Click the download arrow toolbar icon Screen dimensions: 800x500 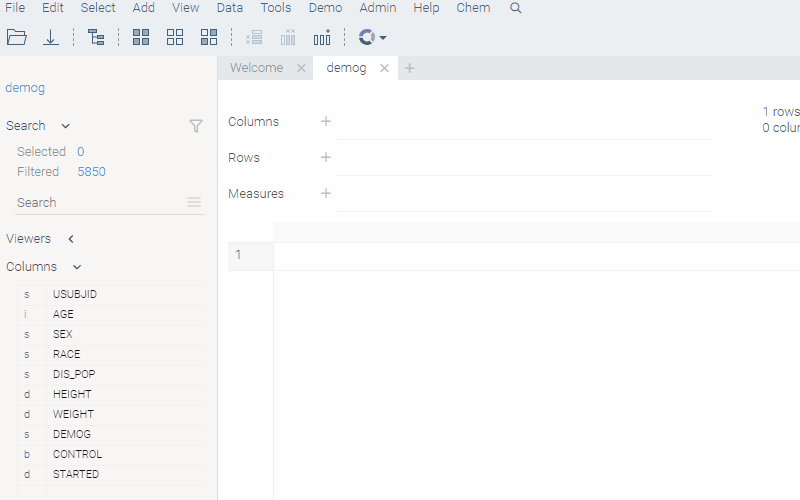51,37
